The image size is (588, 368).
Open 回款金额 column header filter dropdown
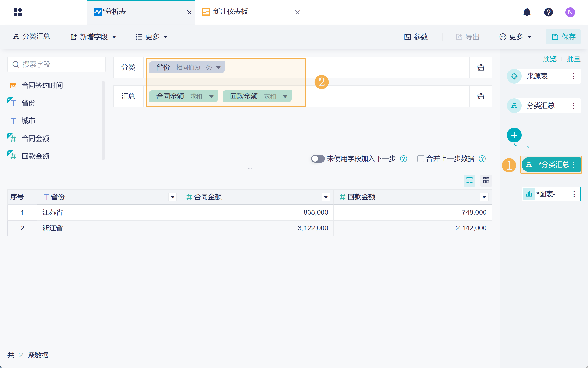coord(484,197)
